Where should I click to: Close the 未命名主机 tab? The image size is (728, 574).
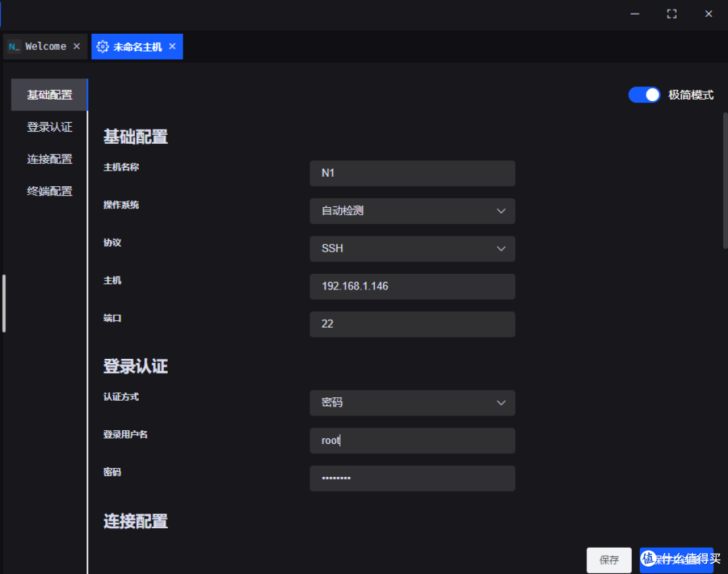173,47
